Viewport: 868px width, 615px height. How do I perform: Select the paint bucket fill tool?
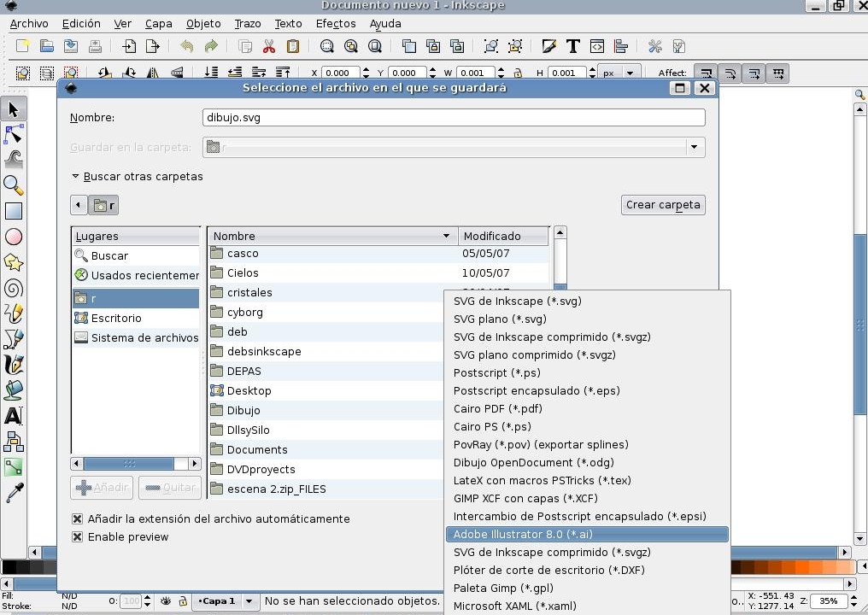tap(14, 390)
